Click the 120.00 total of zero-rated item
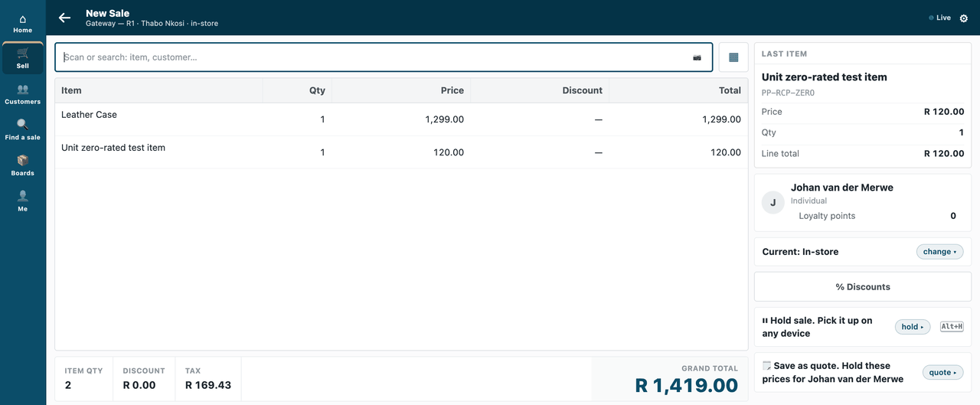Screen dimensions: 980x405 (x=726, y=152)
